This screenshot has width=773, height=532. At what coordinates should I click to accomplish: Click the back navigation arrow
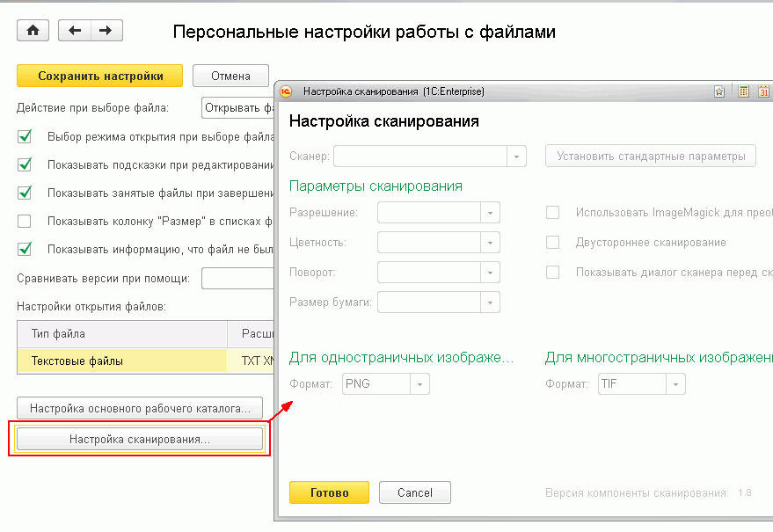[77, 29]
